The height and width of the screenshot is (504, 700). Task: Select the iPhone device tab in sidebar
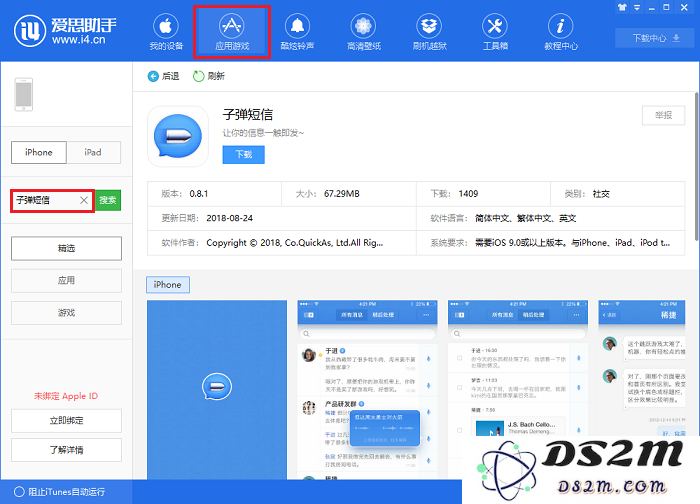pos(39,152)
